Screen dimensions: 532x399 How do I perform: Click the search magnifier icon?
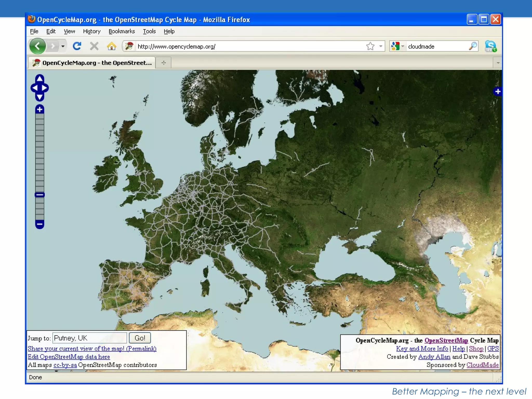[473, 46]
